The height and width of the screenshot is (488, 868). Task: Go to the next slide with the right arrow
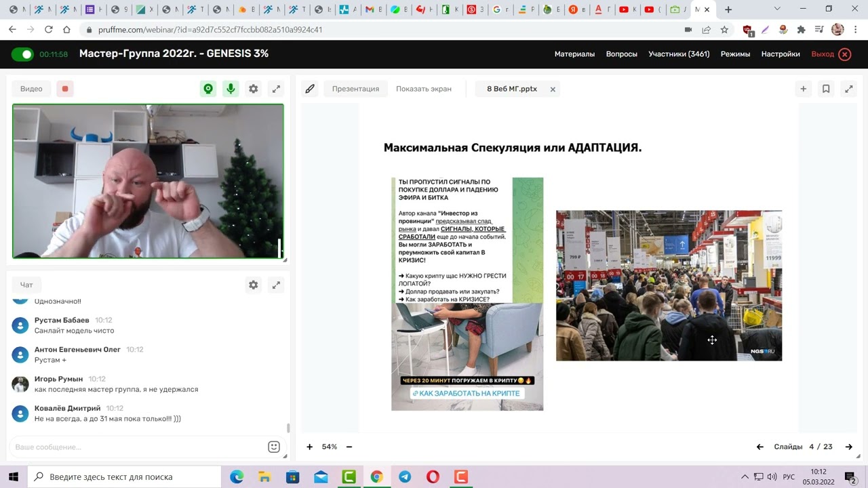coord(848,447)
